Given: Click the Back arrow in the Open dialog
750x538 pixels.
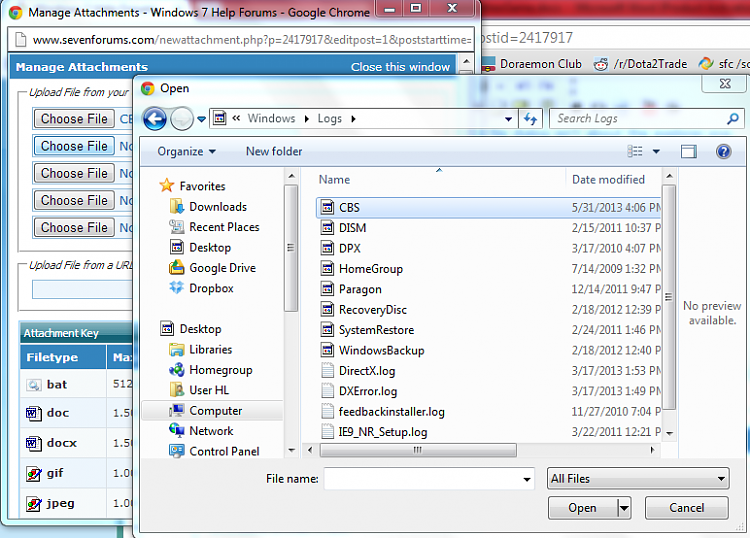Looking at the screenshot, I should click(x=154, y=119).
